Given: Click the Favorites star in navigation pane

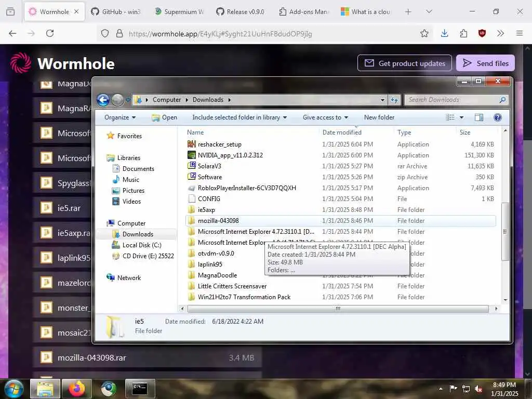Looking at the screenshot, I should tap(110, 136).
